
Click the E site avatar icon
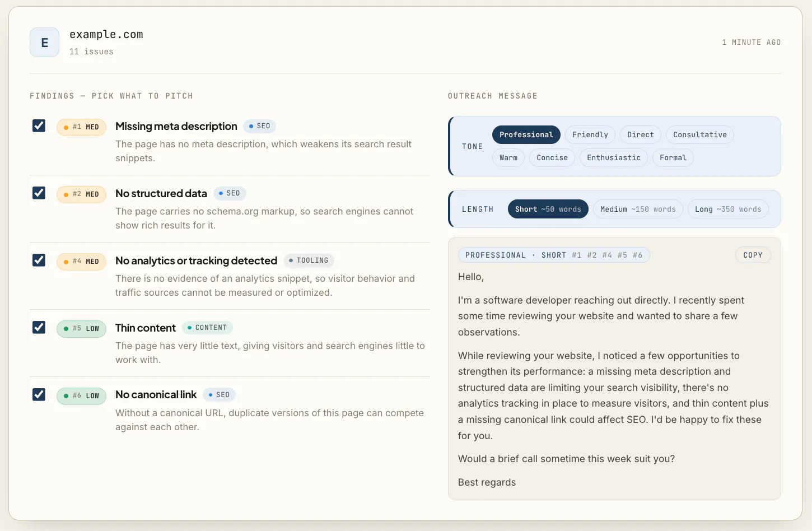click(x=44, y=43)
